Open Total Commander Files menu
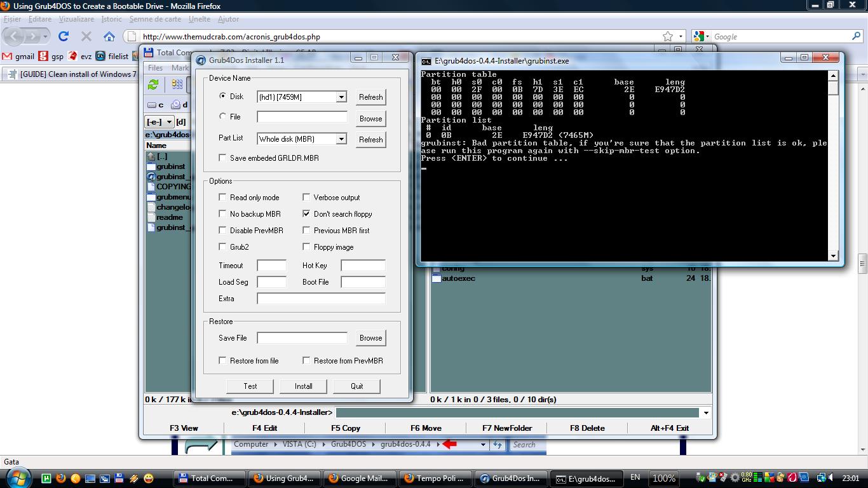Image resolution: width=868 pixels, height=488 pixels. coord(155,68)
